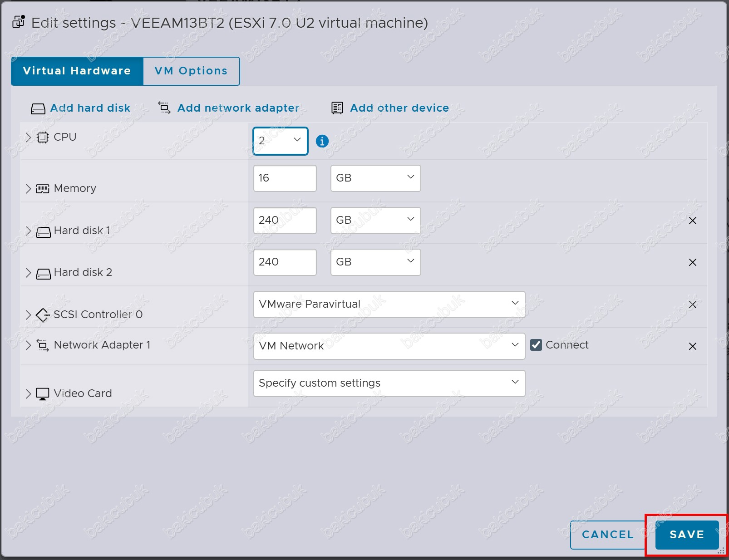Switch to the Virtual Hardware tab
The height and width of the screenshot is (560, 729).
click(77, 71)
